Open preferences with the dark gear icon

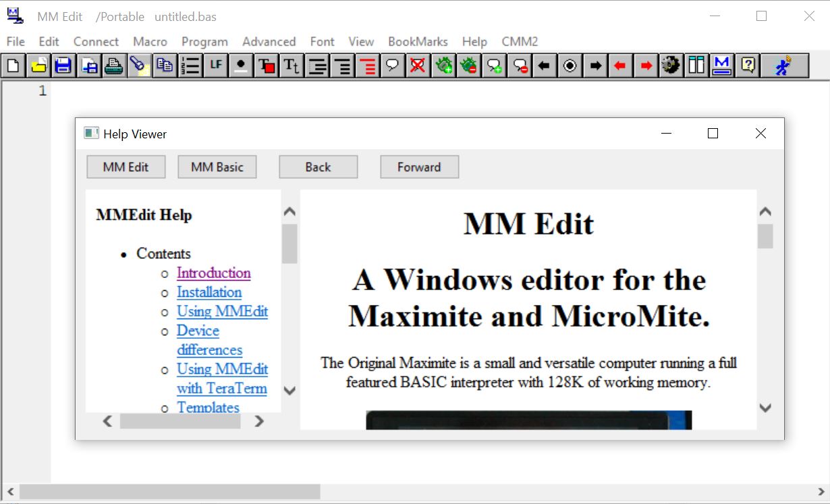point(671,65)
